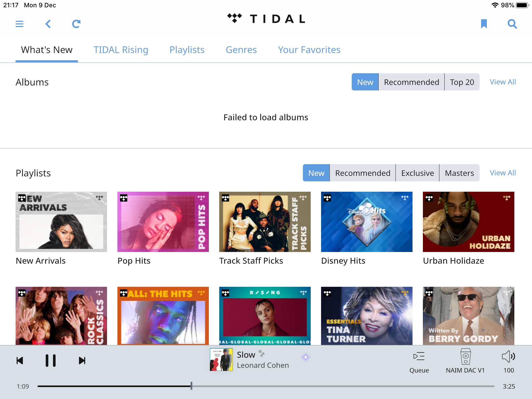This screenshot has width=532, height=399.
Task: Open the Your Favorites tab
Action: pos(309,50)
